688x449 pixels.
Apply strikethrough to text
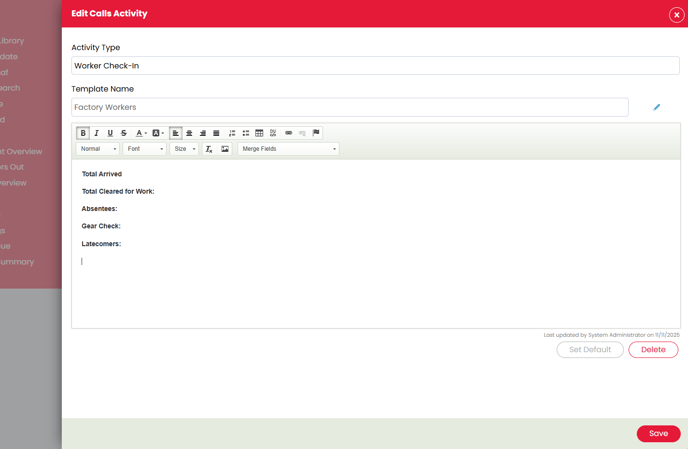124,133
